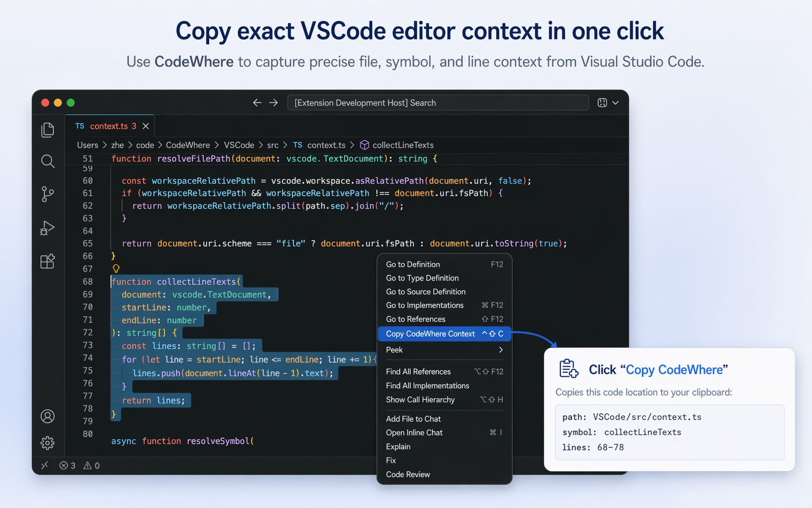Choose Explain from context menu
This screenshot has height=508, width=812.
click(444, 447)
